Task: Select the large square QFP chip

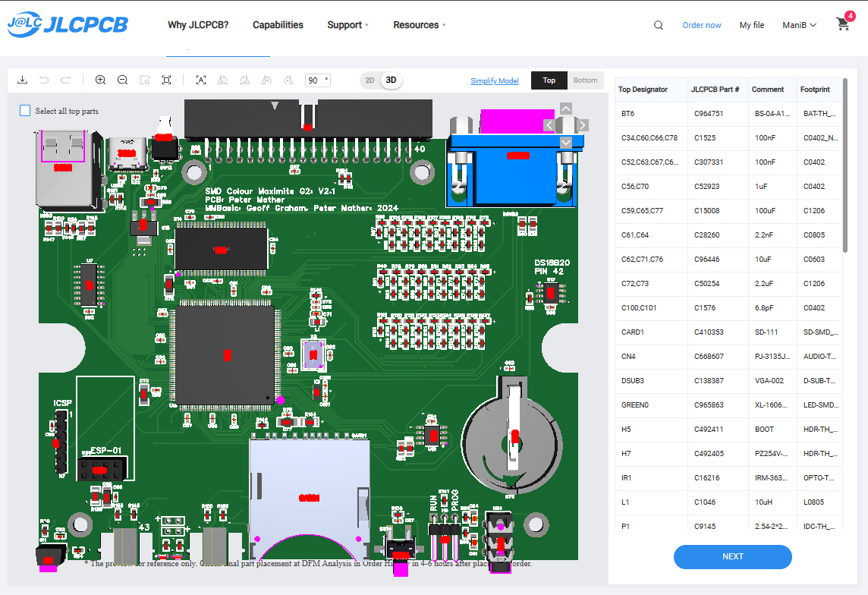Action: tap(225, 355)
